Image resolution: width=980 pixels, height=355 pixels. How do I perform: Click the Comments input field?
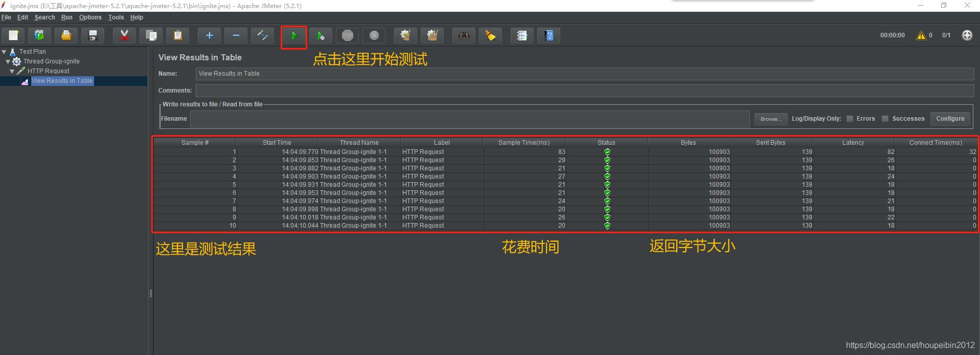[584, 91]
